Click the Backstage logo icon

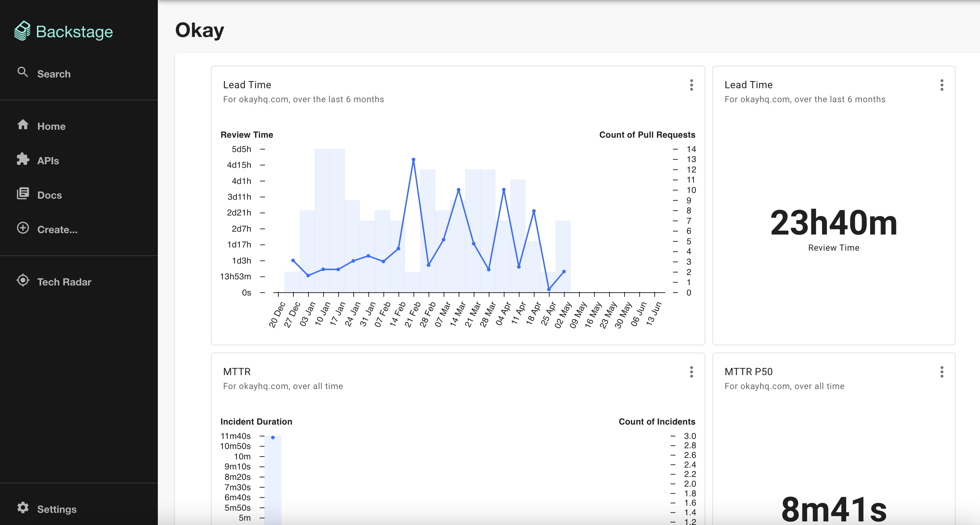click(x=22, y=30)
